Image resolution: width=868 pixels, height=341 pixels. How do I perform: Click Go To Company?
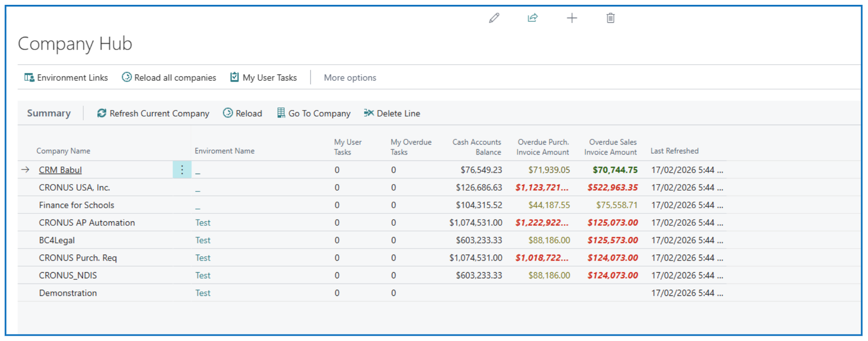tap(313, 114)
